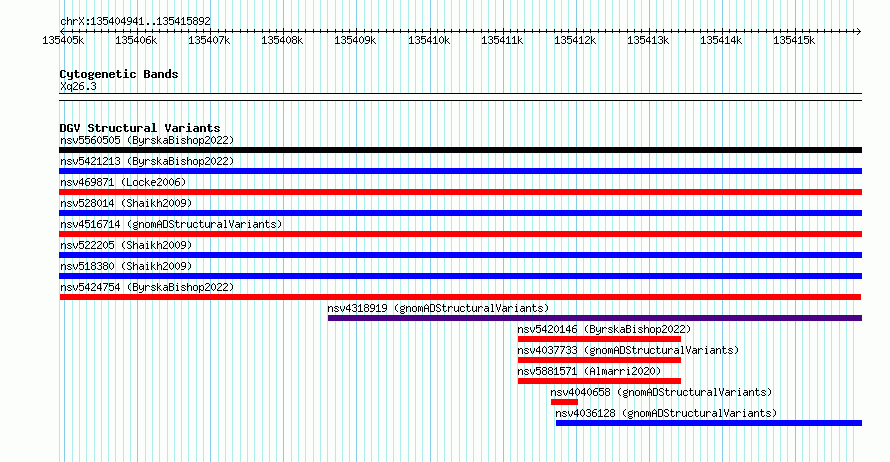Click the nsv4036128 (gnomADStructuralVariants) label
The width and height of the screenshot is (890, 462).
coord(666,413)
